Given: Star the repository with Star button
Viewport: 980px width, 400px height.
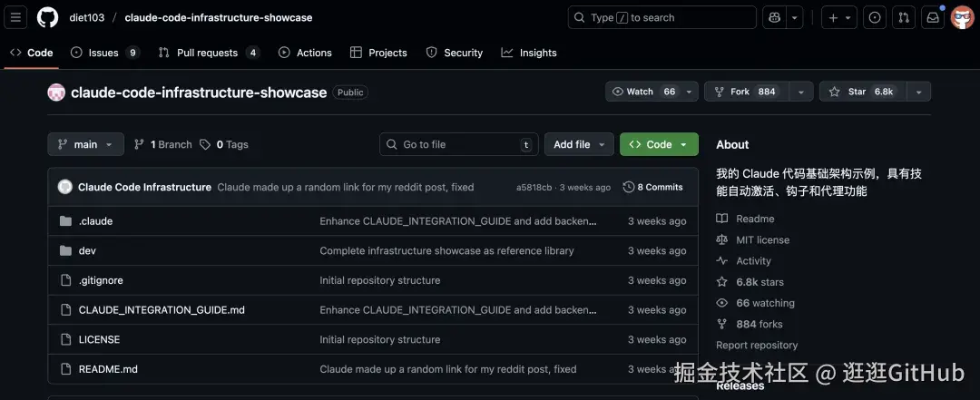Looking at the screenshot, I should [x=863, y=92].
